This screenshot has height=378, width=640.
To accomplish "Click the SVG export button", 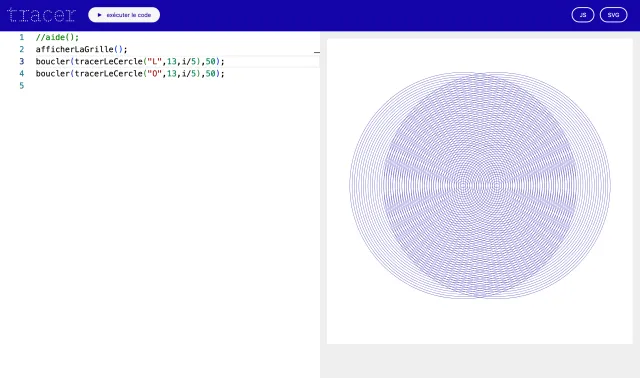I will click(x=613, y=15).
